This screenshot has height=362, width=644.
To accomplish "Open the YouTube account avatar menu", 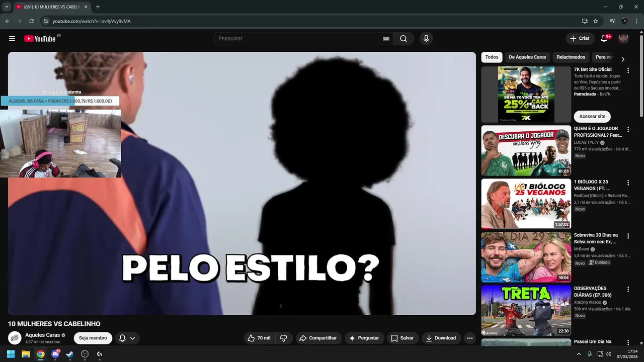I will pos(623,39).
